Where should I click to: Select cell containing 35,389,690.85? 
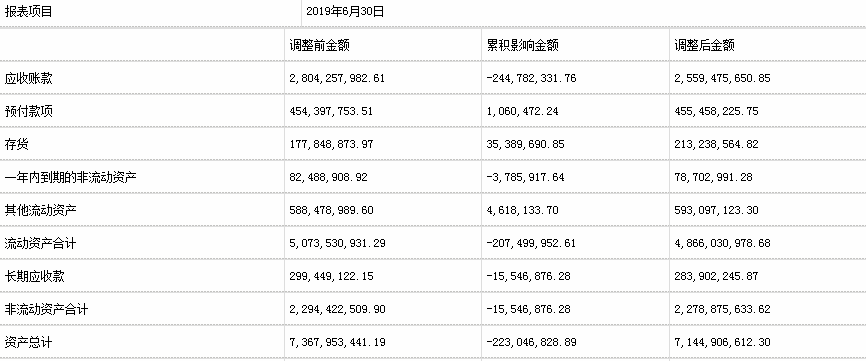coord(525,145)
